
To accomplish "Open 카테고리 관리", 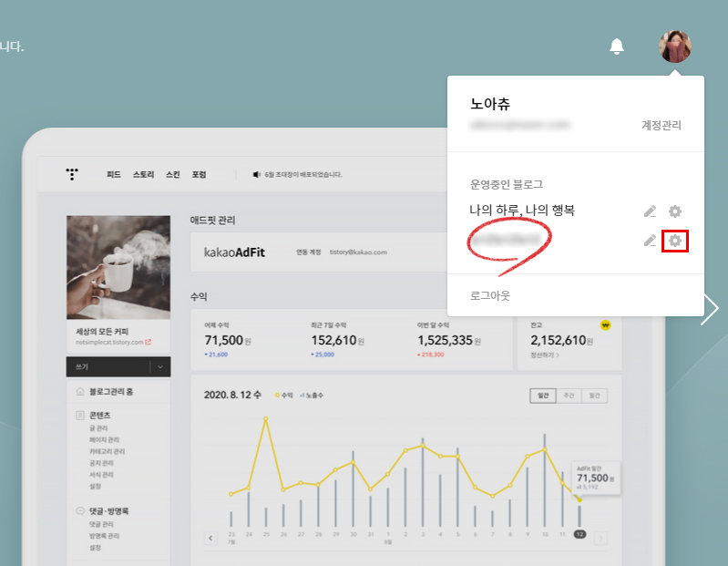I will click(107, 451).
